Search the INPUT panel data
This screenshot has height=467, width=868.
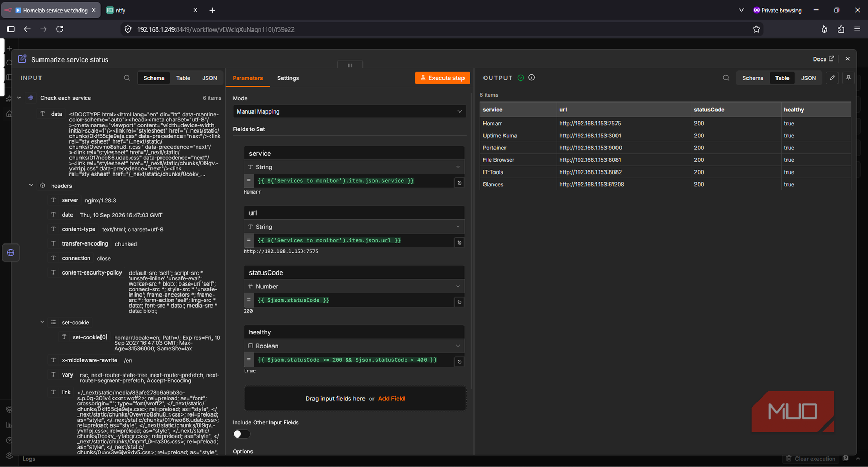coord(127,78)
